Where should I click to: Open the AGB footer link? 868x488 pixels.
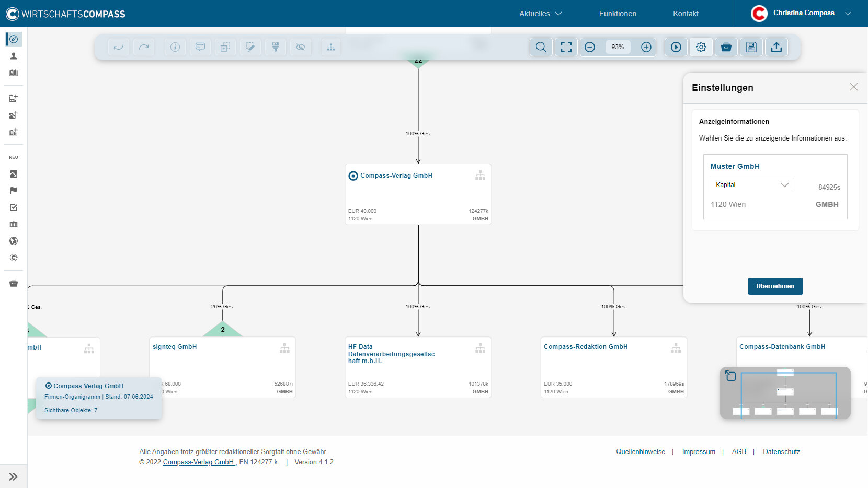739,452
